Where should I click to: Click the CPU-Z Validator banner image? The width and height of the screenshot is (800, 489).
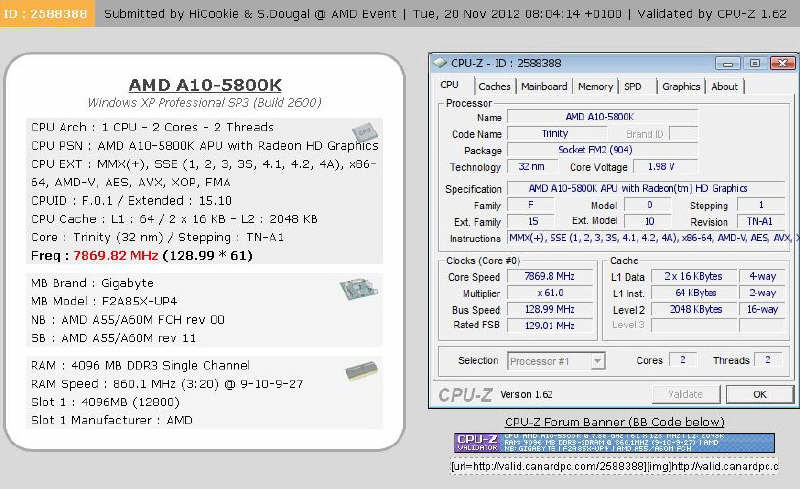(614, 443)
